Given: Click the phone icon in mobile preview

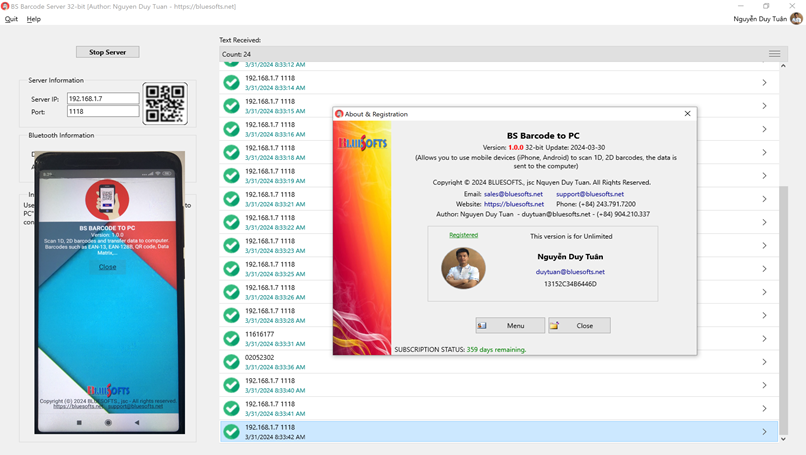Looking at the screenshot, I should [x=107, y=200].
